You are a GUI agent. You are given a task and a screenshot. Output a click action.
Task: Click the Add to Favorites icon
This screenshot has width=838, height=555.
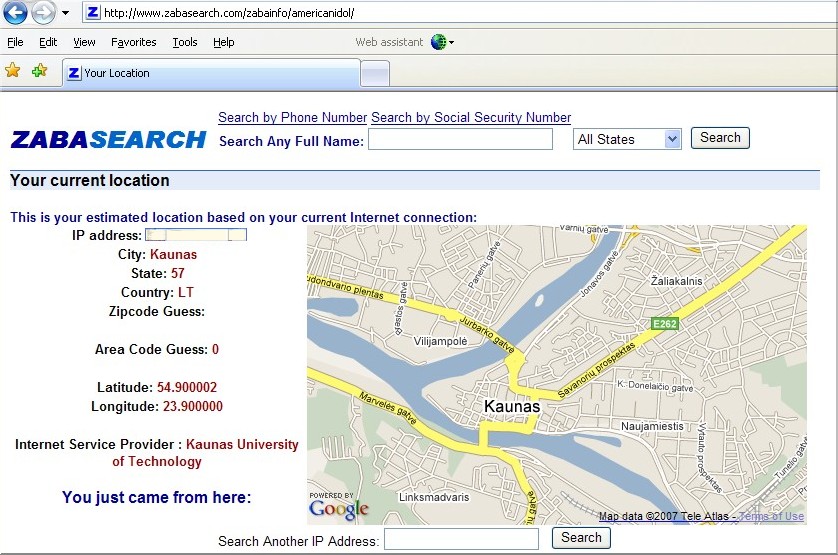[x=40, y=70]
